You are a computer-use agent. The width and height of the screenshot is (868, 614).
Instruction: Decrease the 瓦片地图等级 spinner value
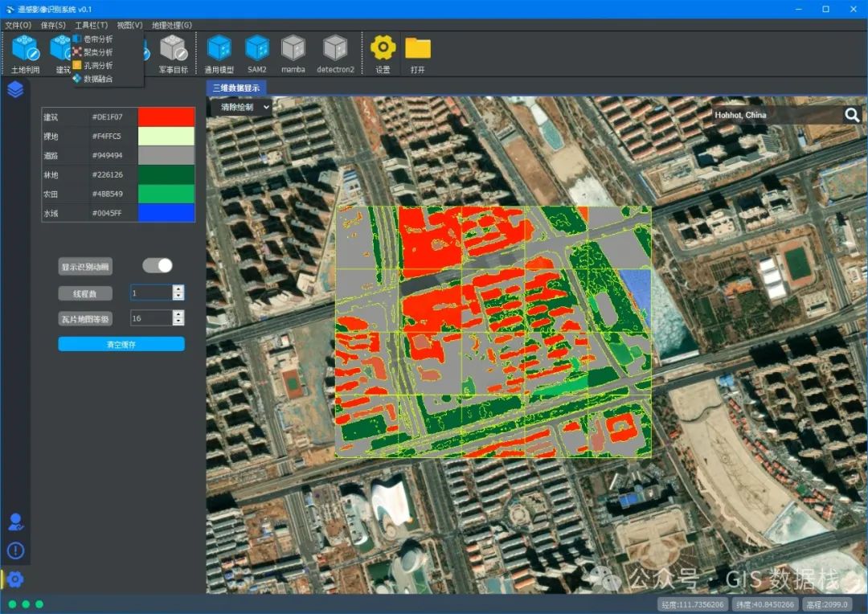click(178, 321)
